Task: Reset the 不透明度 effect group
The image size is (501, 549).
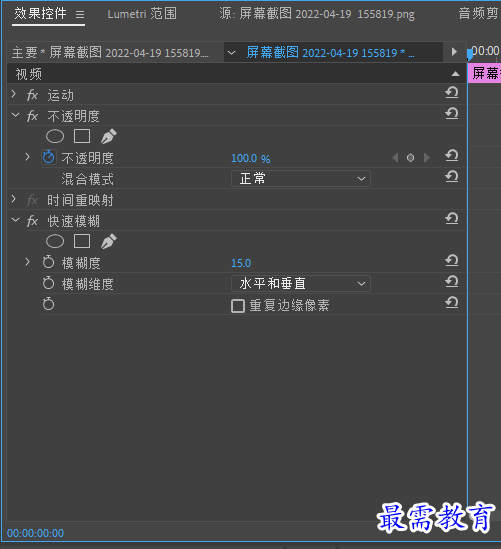Action: pyautogui.click(x=452, y=114)
